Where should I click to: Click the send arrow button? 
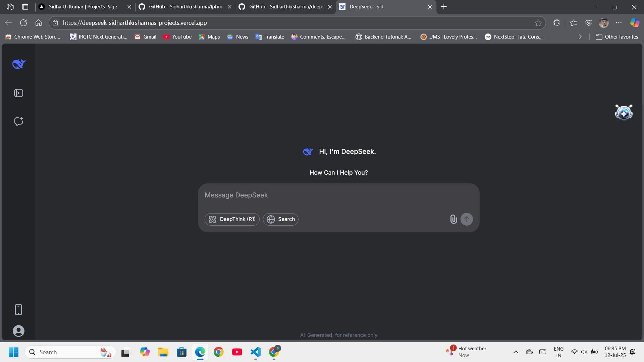[x=467, y=219]
